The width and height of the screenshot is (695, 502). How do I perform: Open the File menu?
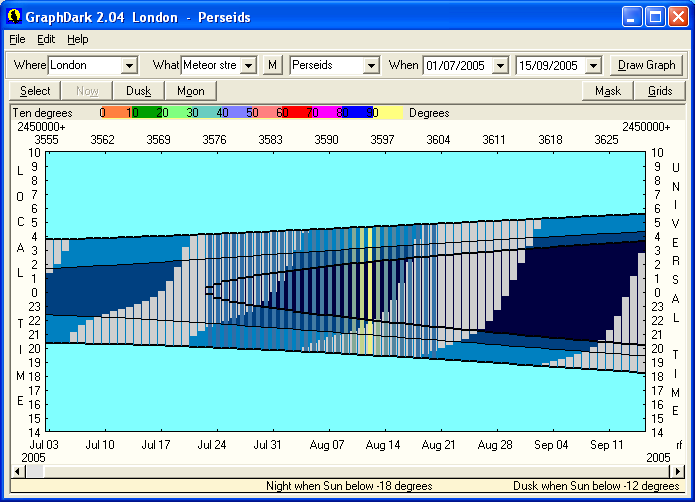click(18, 39)
